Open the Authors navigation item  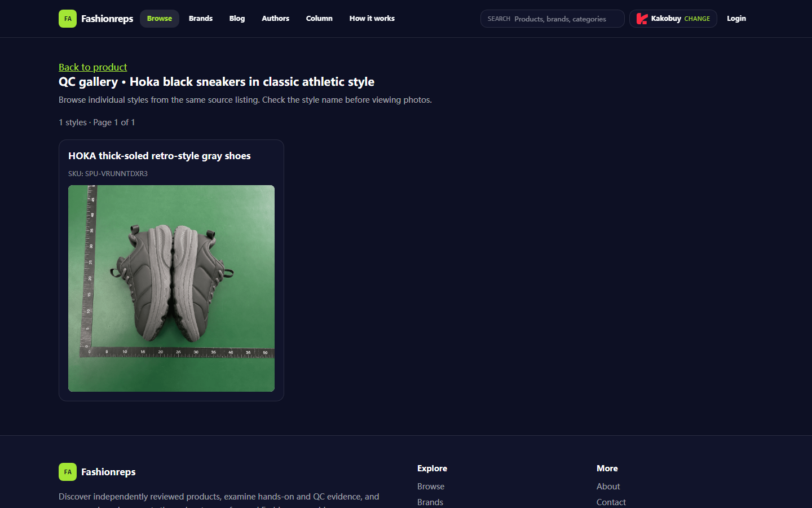[275, 19]
